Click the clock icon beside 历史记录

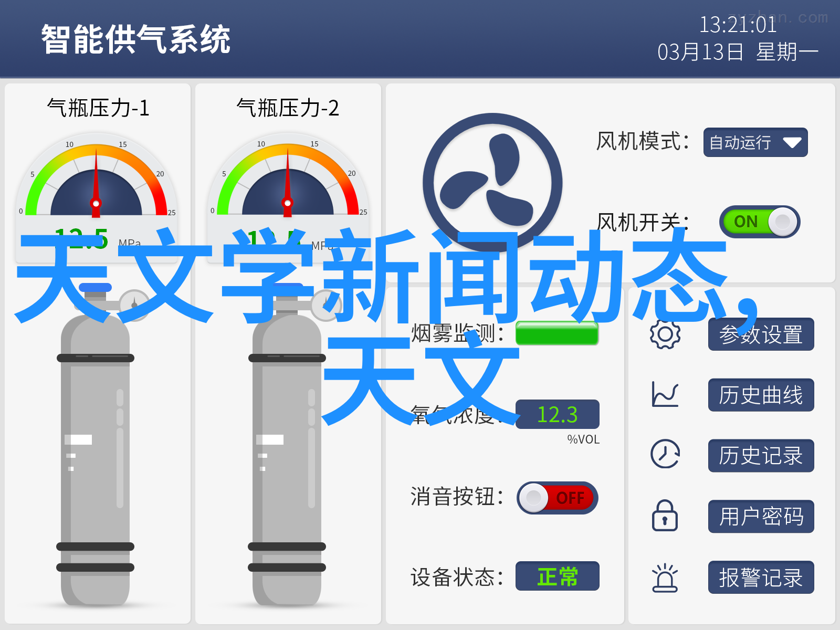[665, 454]
